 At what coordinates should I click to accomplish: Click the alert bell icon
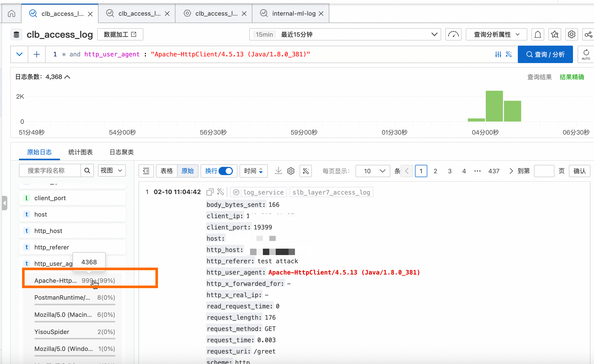click(x=538, y=34)
